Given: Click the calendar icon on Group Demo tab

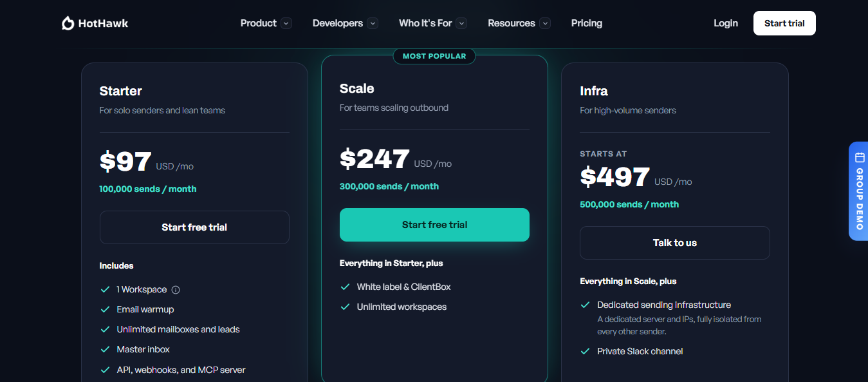Looking at the screenshot, I should [x=860, y=157].
